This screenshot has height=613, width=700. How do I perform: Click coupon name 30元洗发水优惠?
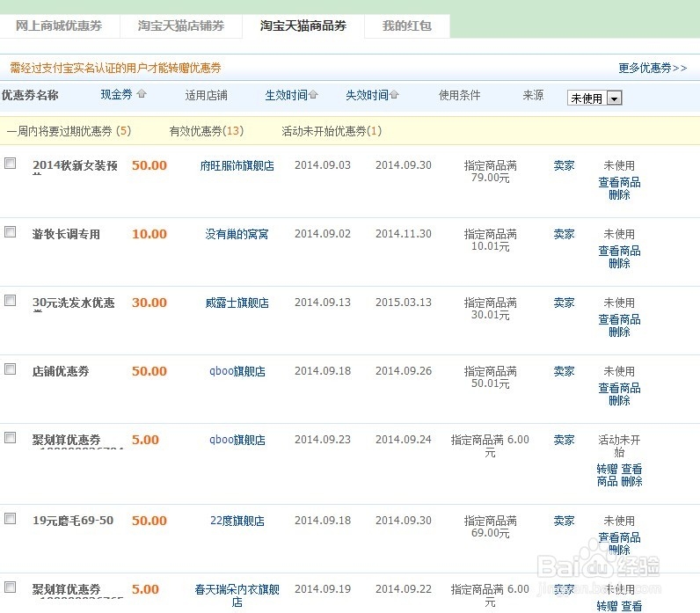point(74,303)
